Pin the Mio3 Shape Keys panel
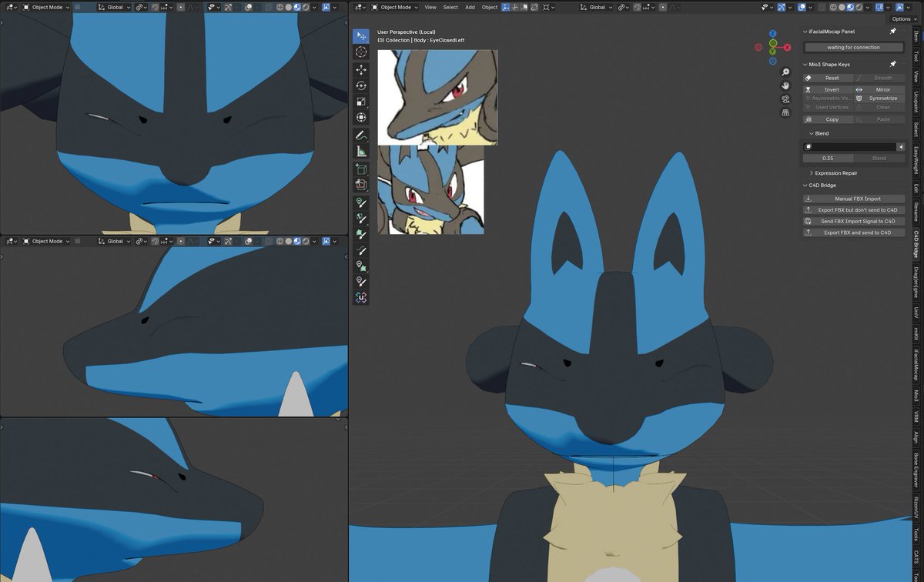924x582 pixels. 892,65
